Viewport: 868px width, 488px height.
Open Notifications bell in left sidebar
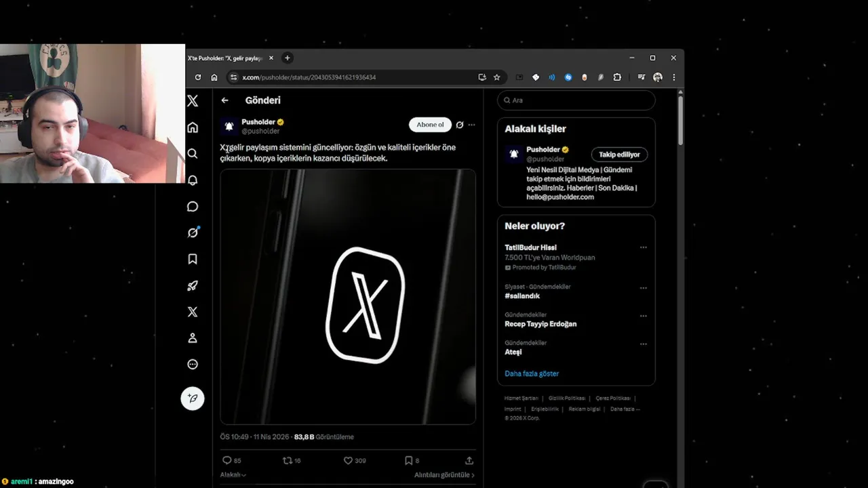click(193, 180)
